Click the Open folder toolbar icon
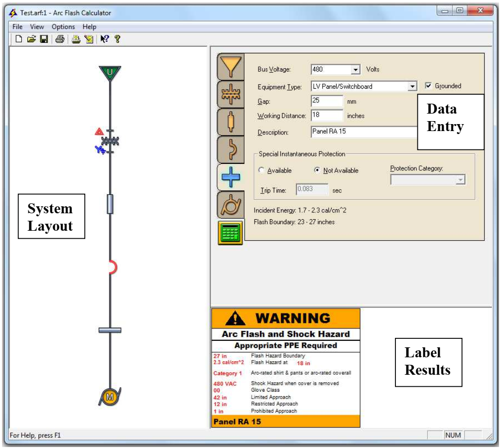 (x=31, y=39)
